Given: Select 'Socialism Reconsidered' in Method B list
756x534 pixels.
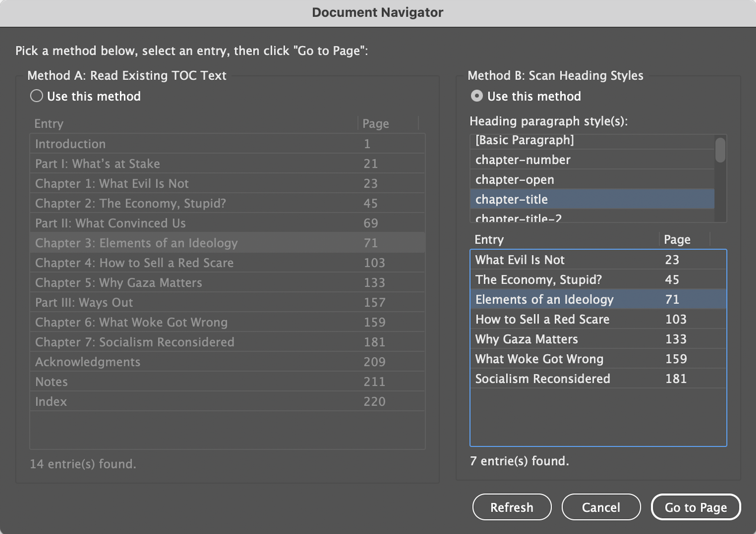Looking at the screenshot, I should point(598,378).
